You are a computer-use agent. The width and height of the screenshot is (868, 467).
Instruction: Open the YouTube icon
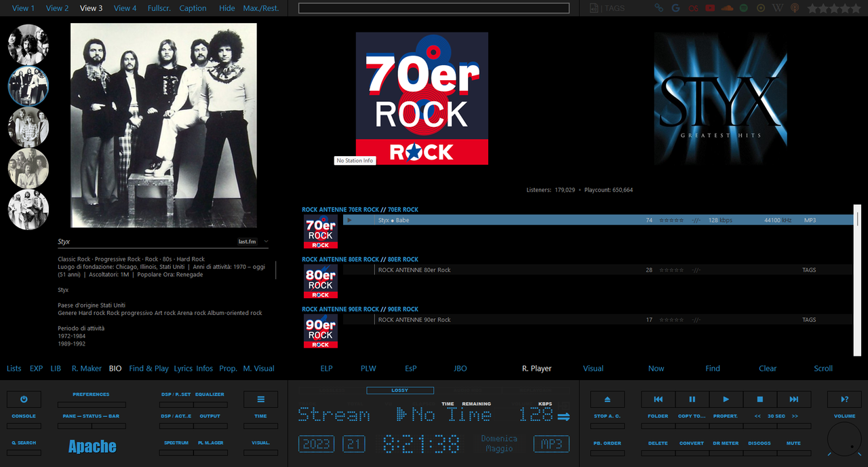coord(710,8)
